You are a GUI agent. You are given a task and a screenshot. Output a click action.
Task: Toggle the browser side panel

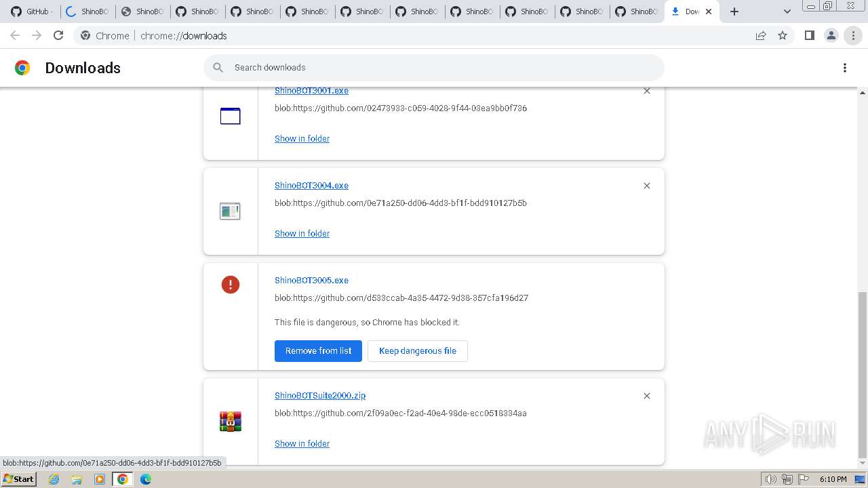[x=809, y=35]
